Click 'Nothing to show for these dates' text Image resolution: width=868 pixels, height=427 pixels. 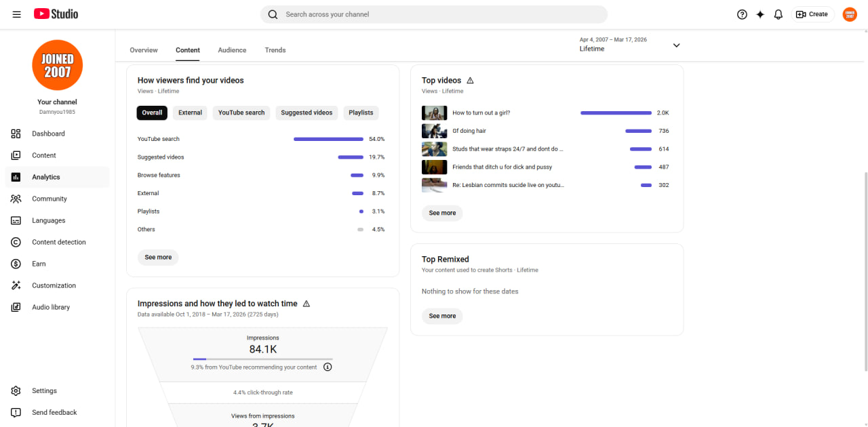pyautogui.click(x=470, y=291)
